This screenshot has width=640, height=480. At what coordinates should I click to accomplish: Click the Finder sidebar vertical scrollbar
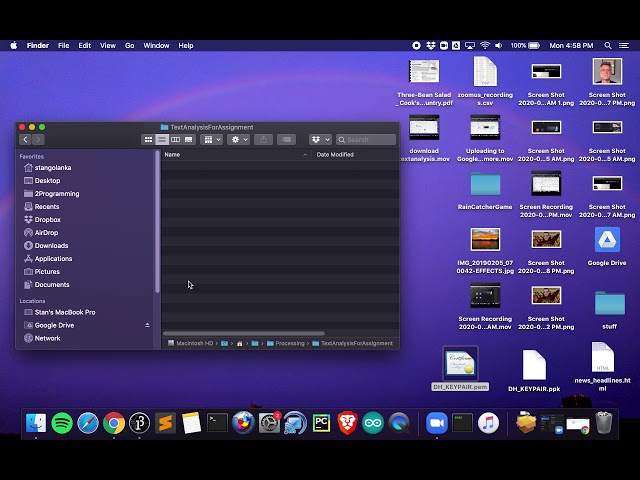click(x=157, y=222)
